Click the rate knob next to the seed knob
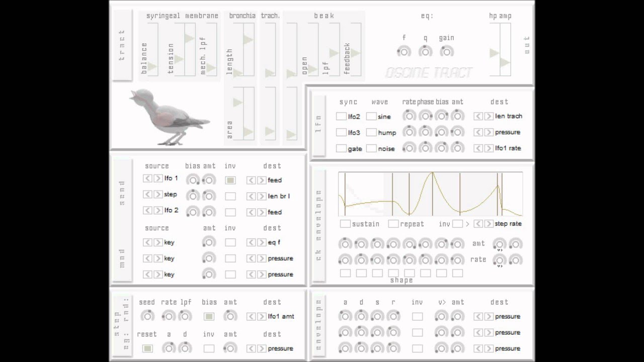644x362 pixels. point(169,316)
